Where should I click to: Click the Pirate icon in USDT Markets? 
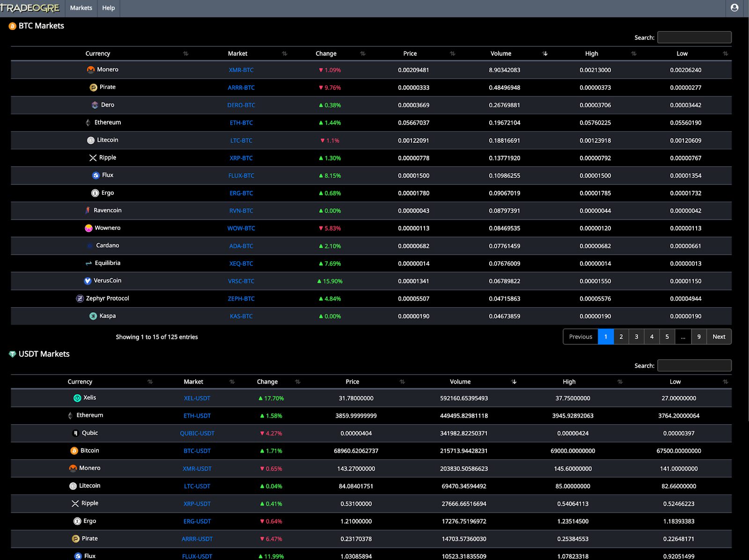point(75,539)
